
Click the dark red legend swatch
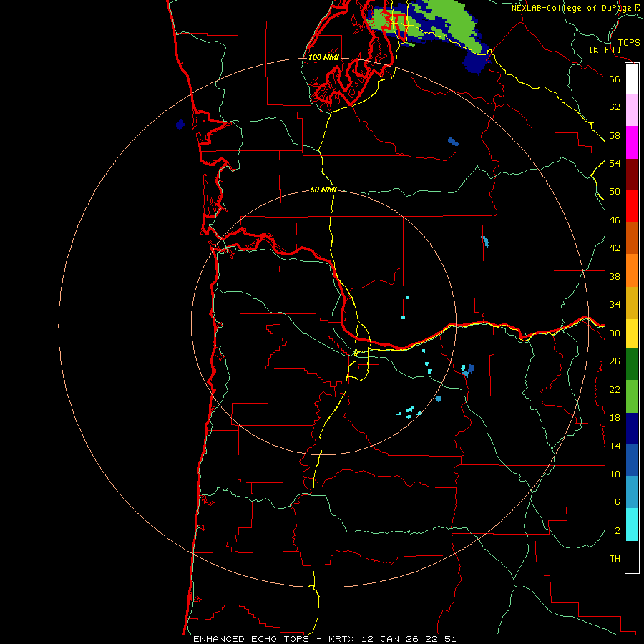(632, 175)
